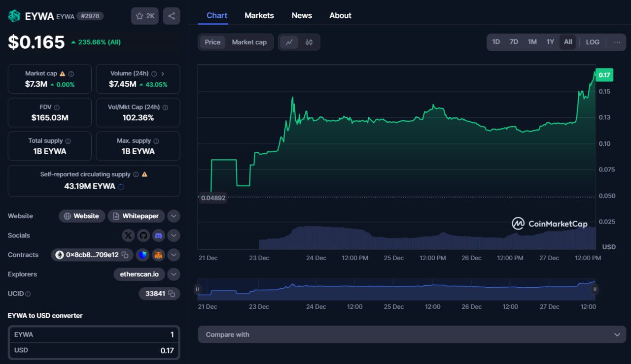Set chart range to 1Y
Screen dimensions: 631x364
(550, 42)
